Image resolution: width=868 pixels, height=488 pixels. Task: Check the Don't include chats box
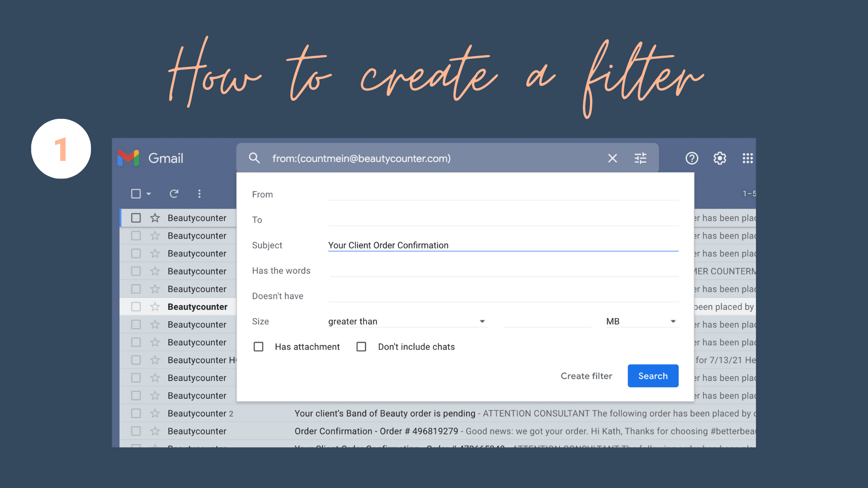[361, 347]
